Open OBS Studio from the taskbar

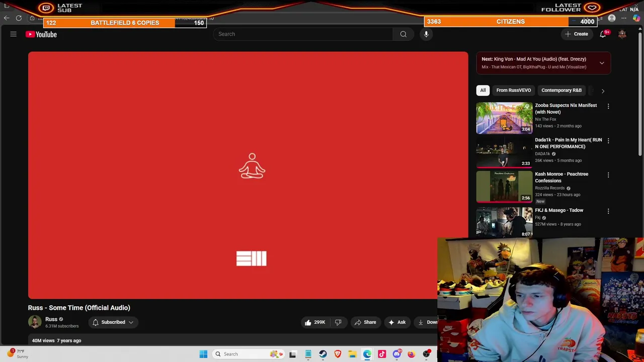pos(426,354)
